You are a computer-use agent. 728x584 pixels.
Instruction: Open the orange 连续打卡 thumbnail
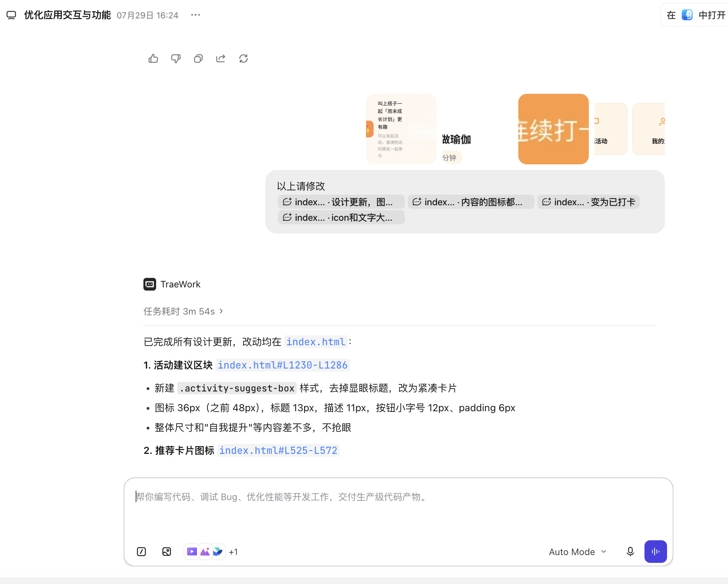pyautogui.click(x=554, y=129)
